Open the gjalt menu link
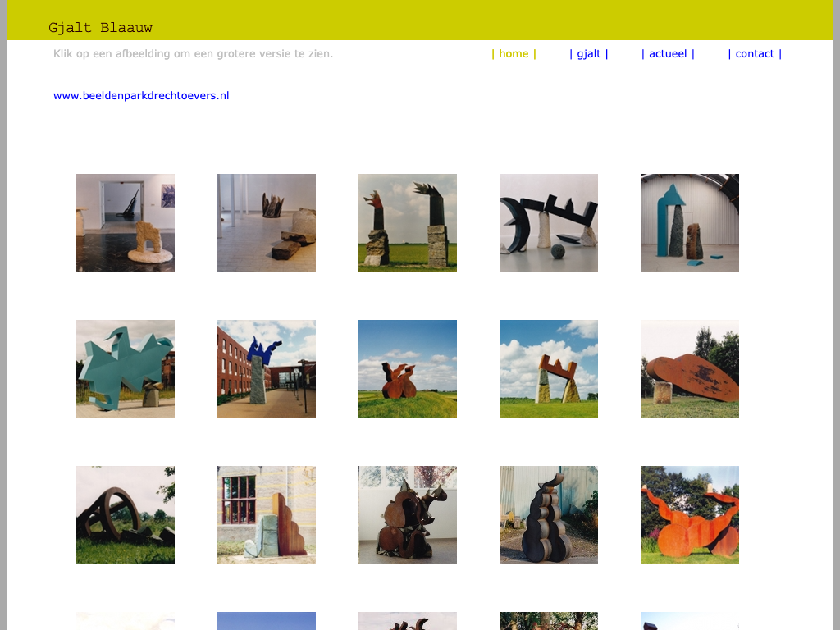Screen dimensions: 840x630 click(589, 54)
